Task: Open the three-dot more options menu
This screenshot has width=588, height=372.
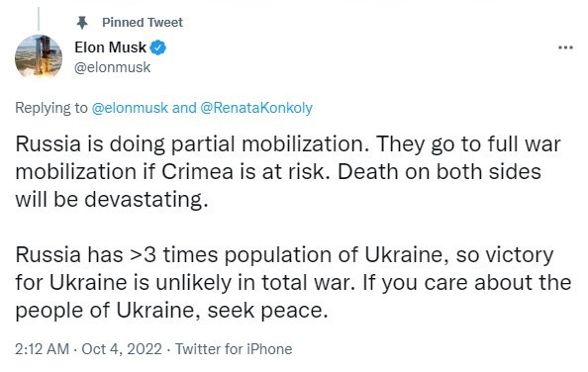Action: click(565, 47)
